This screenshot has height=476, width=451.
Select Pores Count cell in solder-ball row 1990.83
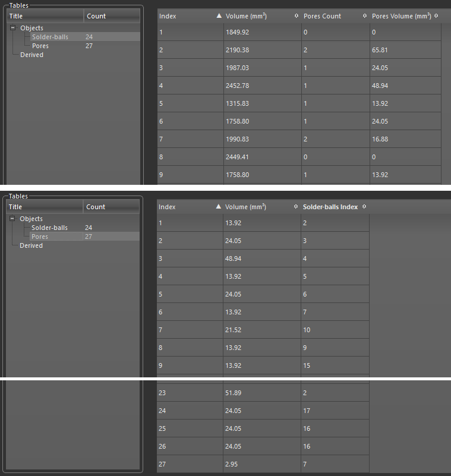click(336, 139)
